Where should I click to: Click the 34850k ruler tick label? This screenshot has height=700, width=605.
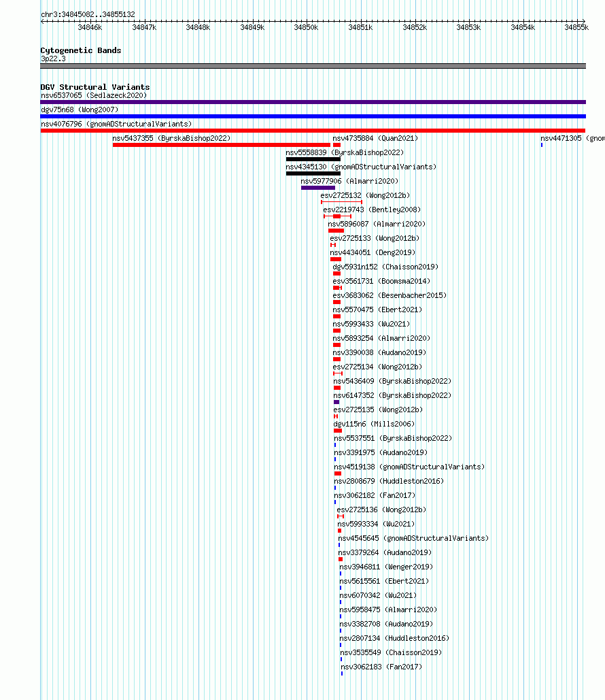pyautogui.click(x=306, y=27)
